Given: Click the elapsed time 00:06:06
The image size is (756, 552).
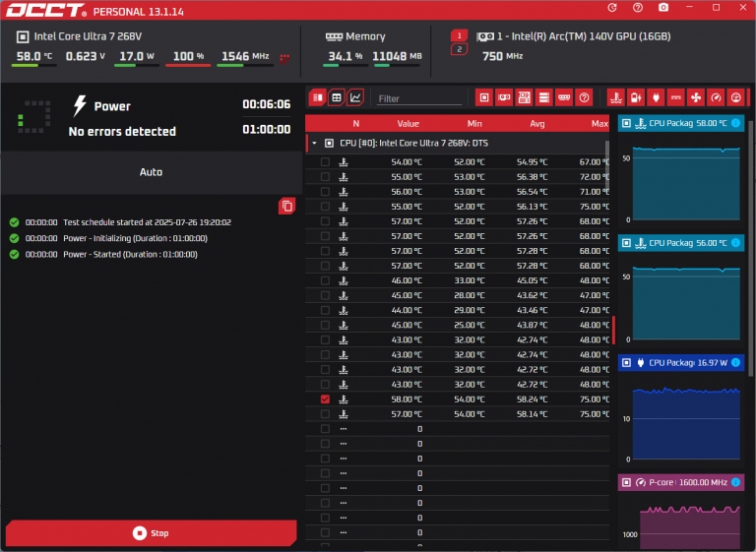Looking at the screenshot, I should [x=266, y=104].
